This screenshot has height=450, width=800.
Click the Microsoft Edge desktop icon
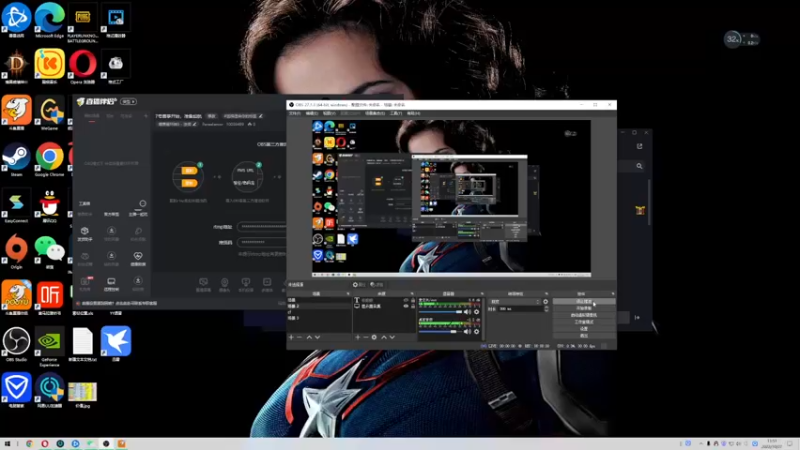click(x=49, y=19)
